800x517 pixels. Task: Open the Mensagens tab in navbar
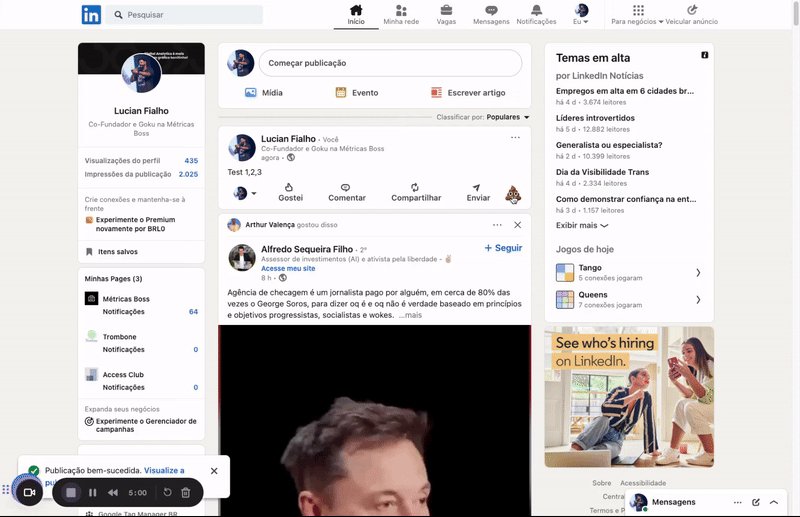tap(491, 15)
